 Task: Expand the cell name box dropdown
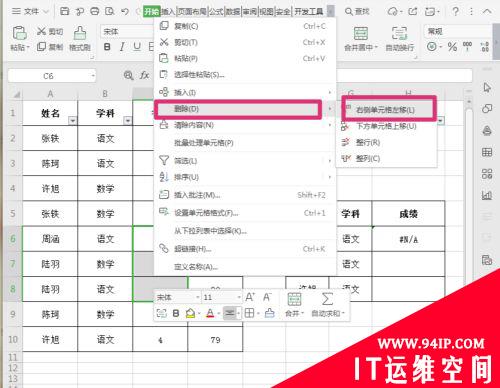(93, 76)
